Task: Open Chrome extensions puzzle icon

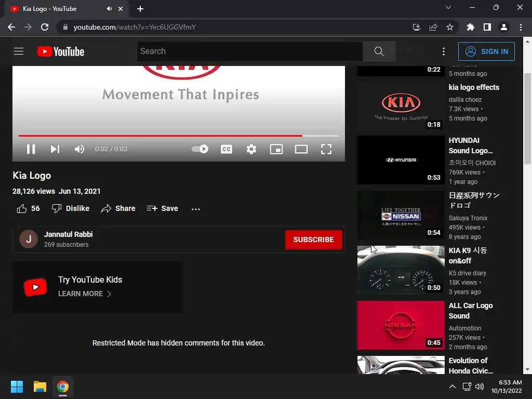Action: click(470, 27)
